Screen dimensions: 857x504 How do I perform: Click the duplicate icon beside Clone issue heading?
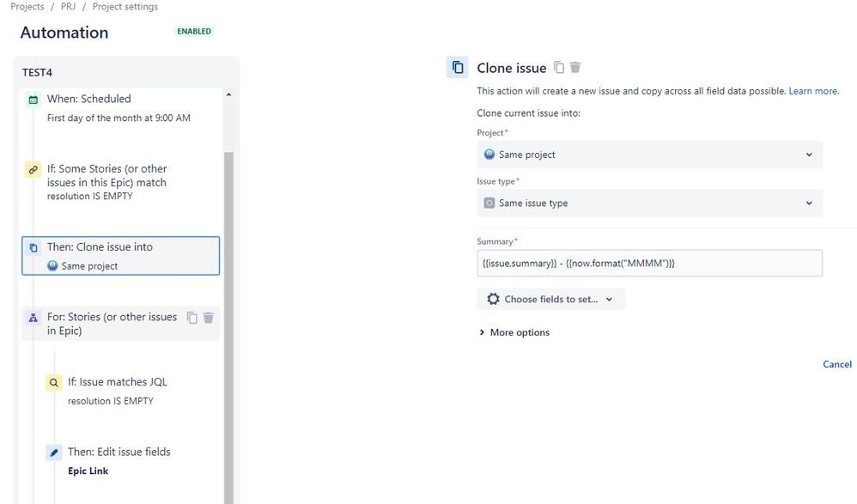(559, 67)
